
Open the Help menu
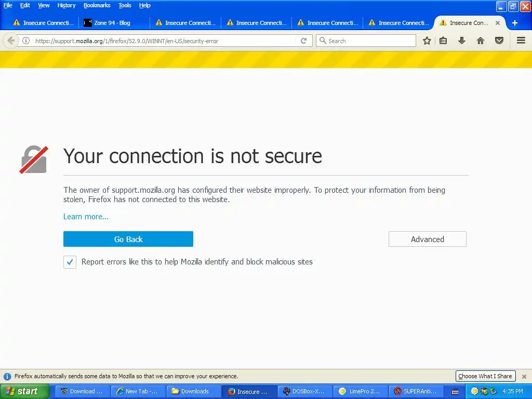144,5
